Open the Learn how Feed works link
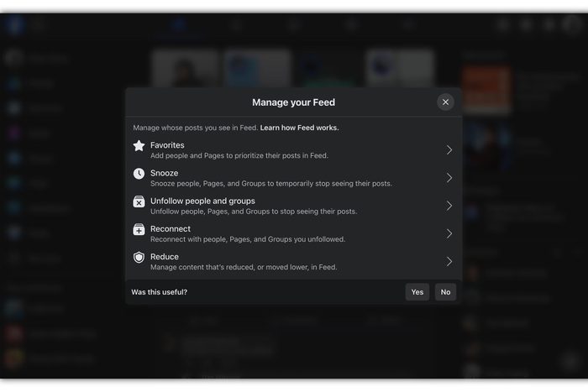 [299, 128]
